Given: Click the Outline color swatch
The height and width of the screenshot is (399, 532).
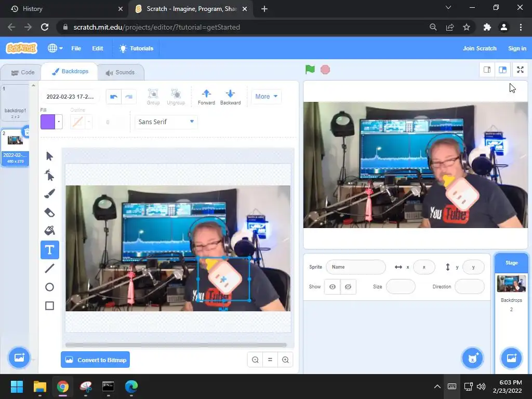Looking at the screenshot, I should pyautogui.click(x=78, y=122).
